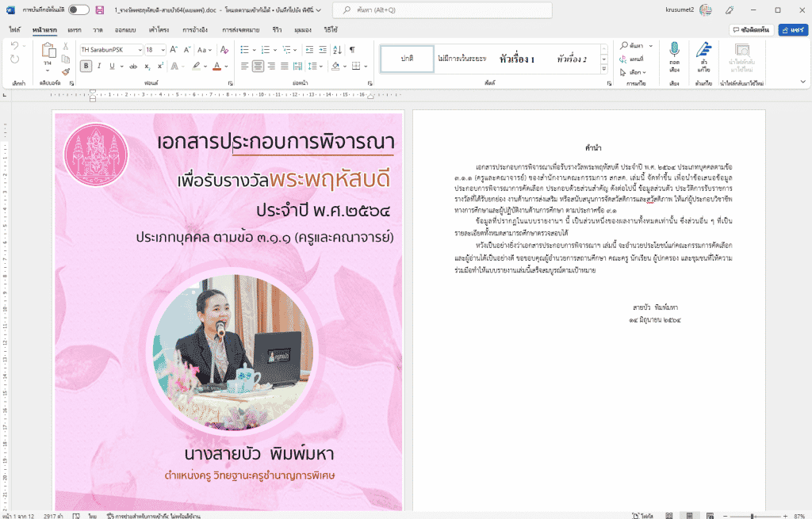Click the Increase Indent icon

pyautogui.click(x=323, y=50)
